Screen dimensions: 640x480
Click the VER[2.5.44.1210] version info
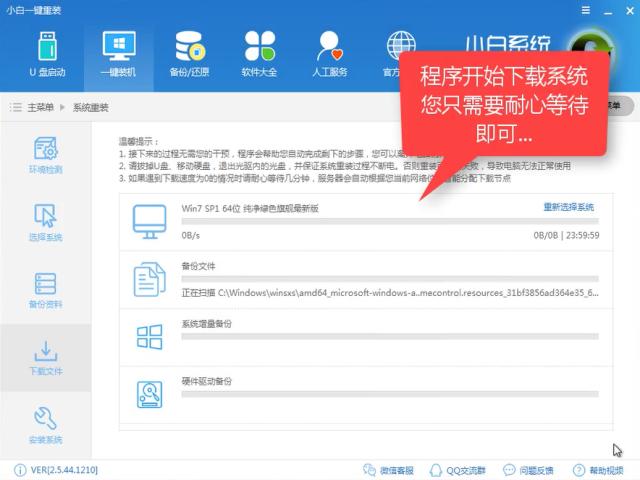[x=60, y=470]
